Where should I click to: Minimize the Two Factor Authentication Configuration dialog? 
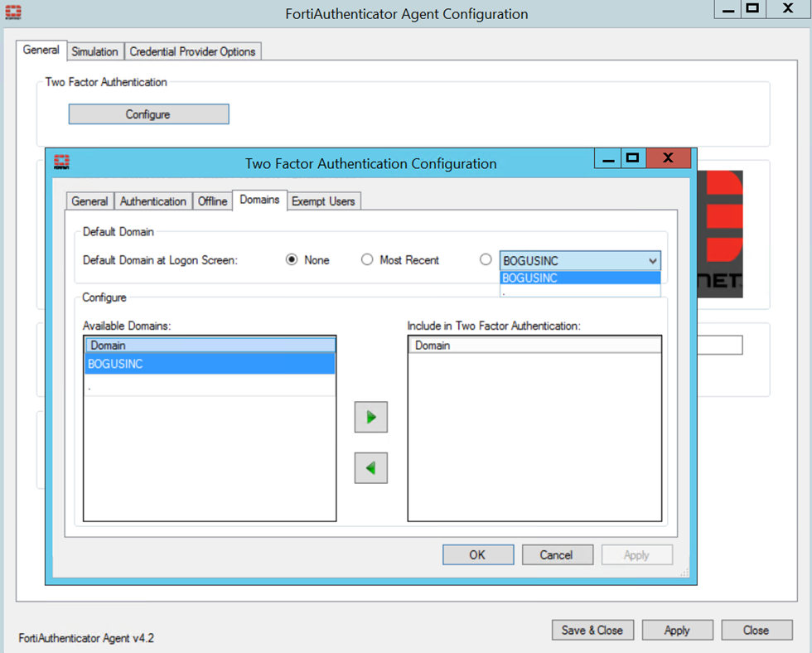[x=608, y=158]
